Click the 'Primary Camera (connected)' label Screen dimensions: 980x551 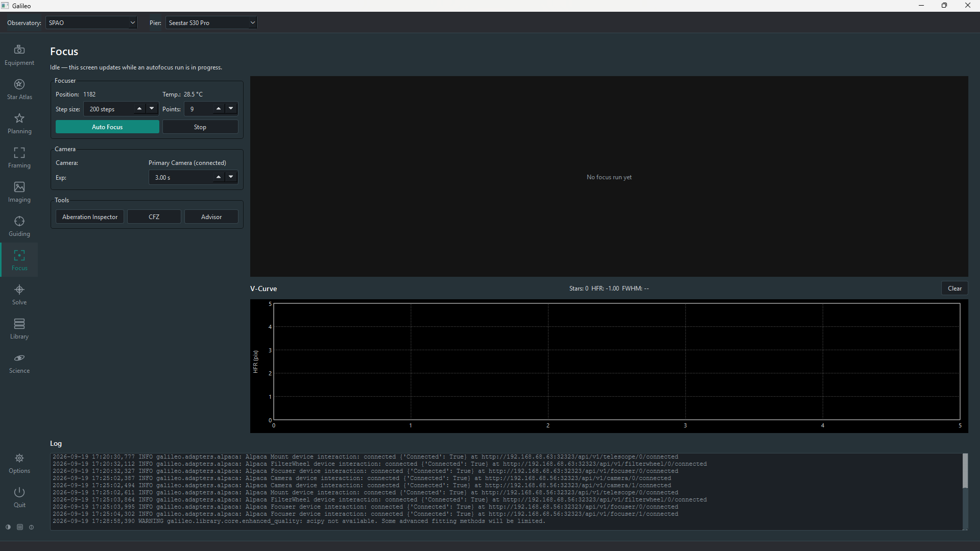click(187, 163)
